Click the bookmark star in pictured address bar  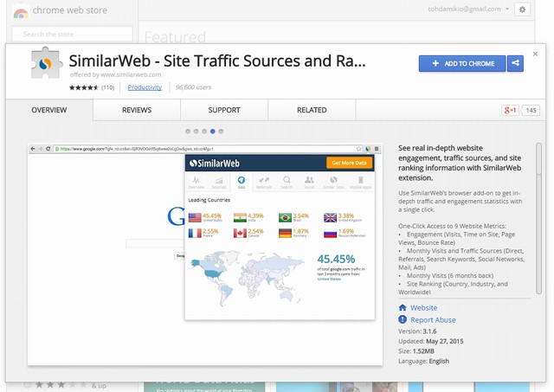359,149
